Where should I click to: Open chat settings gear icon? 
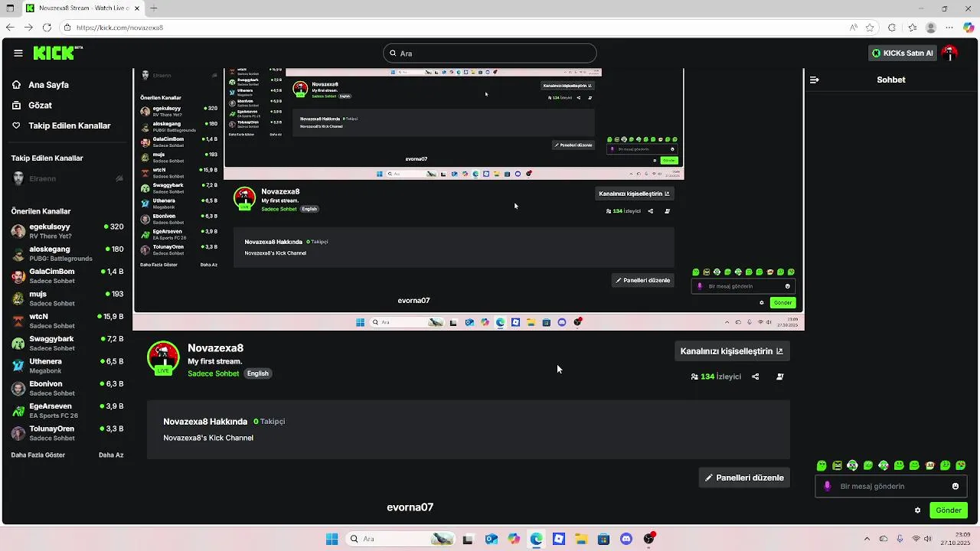(917, 510)
